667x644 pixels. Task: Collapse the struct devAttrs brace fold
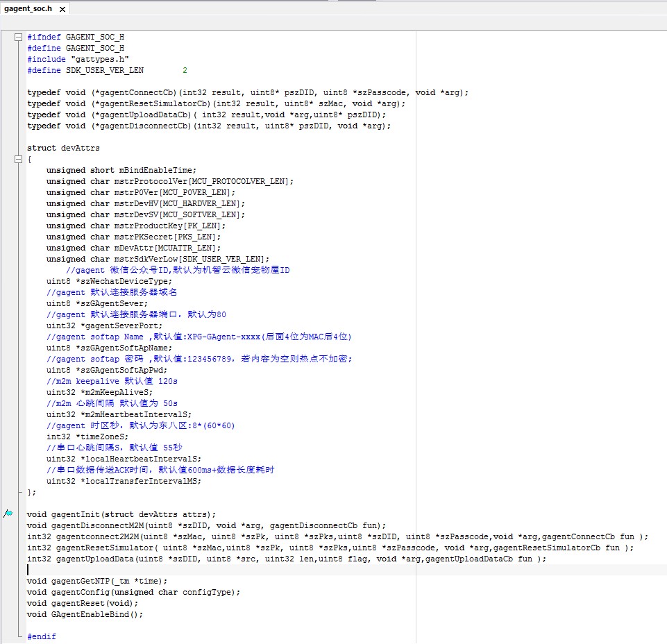point(19,160)
